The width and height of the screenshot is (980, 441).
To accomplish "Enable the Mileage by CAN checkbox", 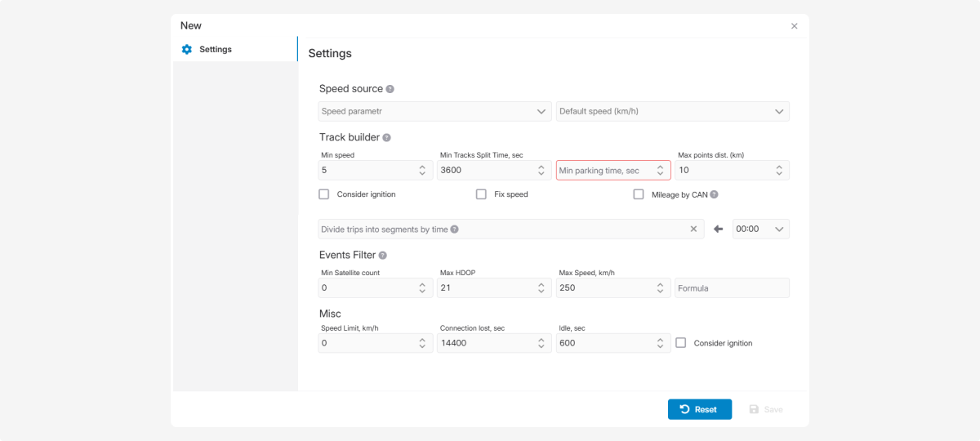I will [639, 194].
